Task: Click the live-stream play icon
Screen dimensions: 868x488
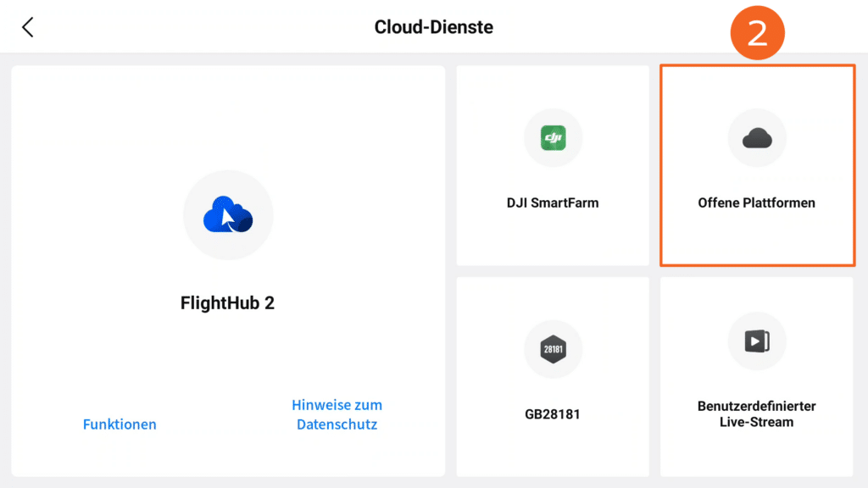Action: click(757, 341)
